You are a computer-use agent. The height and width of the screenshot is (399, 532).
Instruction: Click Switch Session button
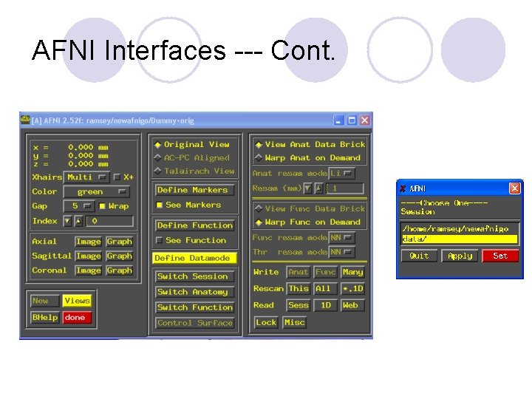(195, 276)
